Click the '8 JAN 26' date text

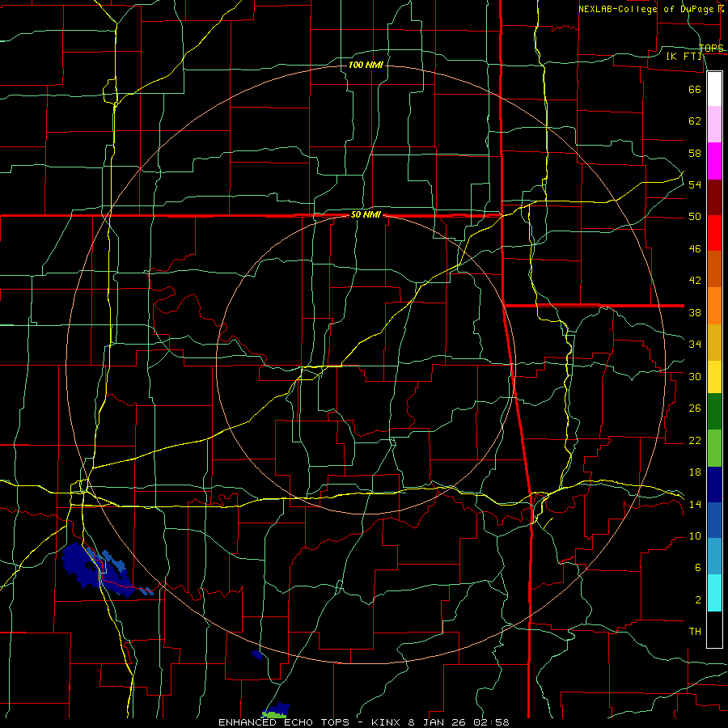point(438,722)
